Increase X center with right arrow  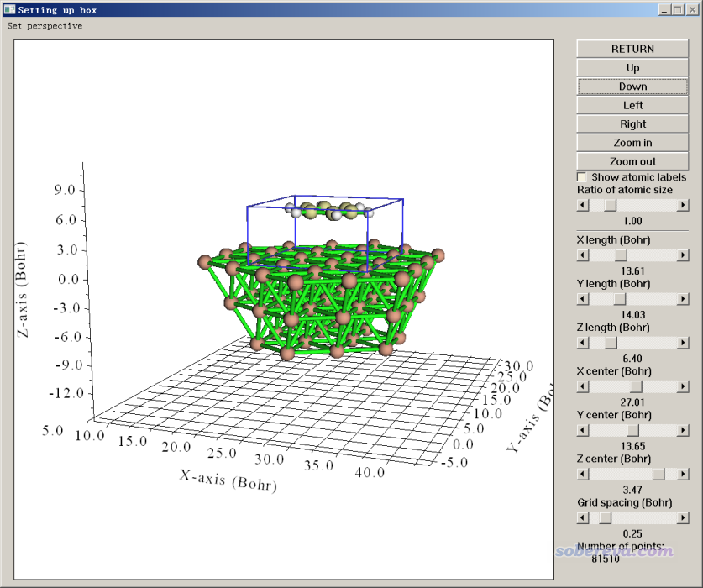pos(683,386)
